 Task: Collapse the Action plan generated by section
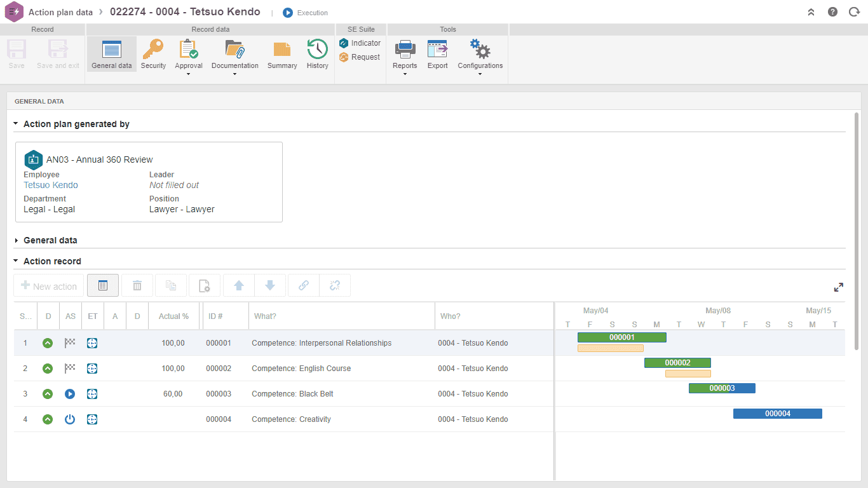point(16,124)
